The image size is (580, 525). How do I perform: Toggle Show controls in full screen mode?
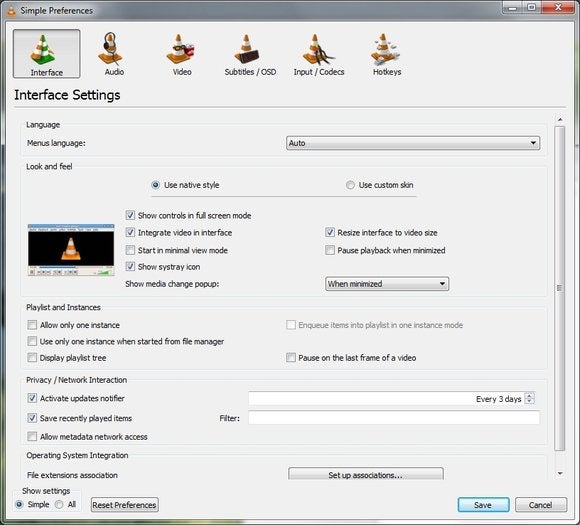(130, 215)
